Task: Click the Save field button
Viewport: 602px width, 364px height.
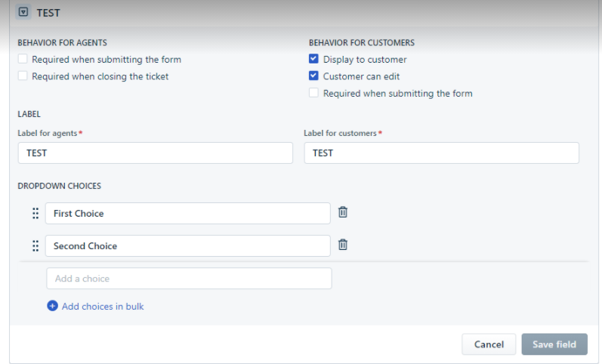Action: pyautogui.click(x=554, y=344)
